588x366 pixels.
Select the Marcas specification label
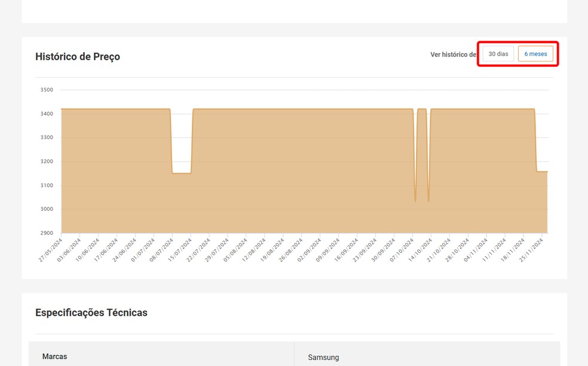[x=55, y=356]
